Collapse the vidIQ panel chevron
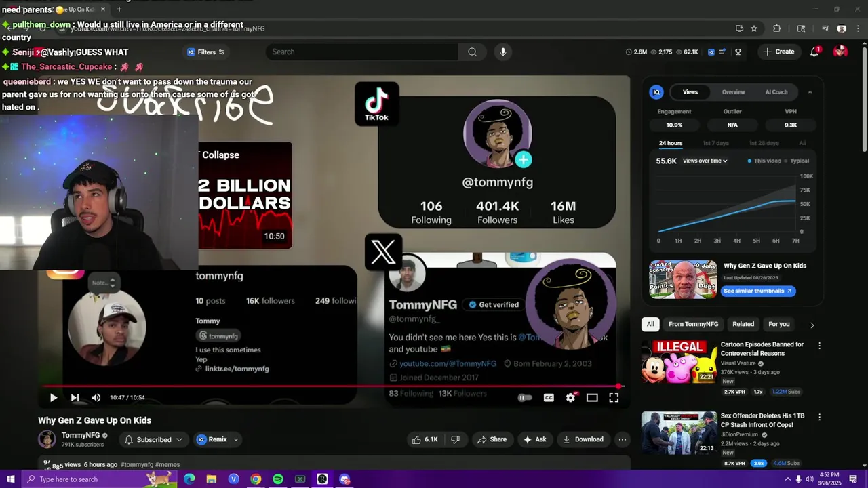The height and width of the screenshot is (488, 868). tap(810, 92)
